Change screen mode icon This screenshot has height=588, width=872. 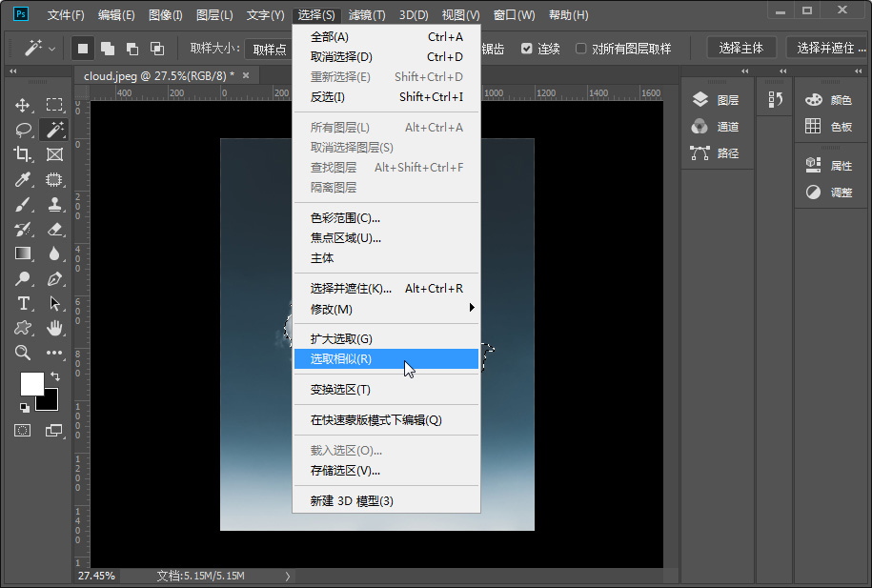coord(54,430)
